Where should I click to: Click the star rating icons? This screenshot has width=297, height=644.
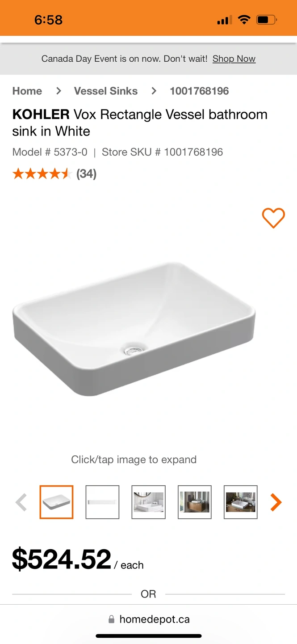(x=42, y=174)
